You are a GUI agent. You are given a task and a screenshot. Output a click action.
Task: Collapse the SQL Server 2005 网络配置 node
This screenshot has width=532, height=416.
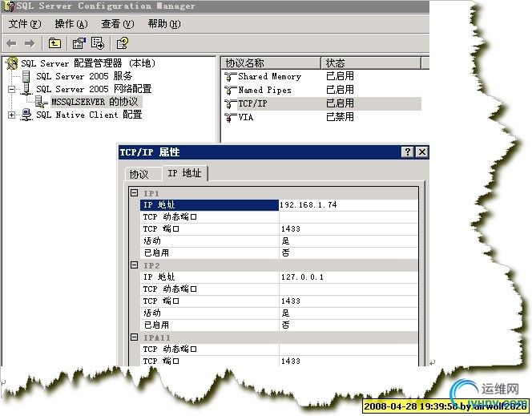coord(11,89)
